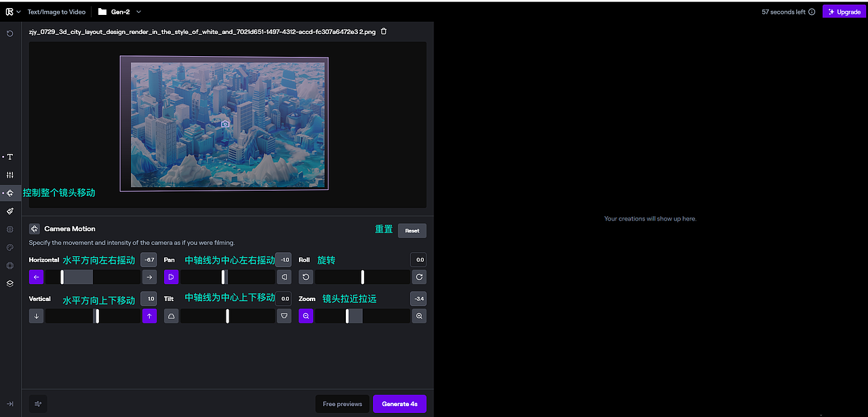Click the Tilt value field 0.0
The height and width of the screenshot is (417, 868).
[x=283, y=298]
